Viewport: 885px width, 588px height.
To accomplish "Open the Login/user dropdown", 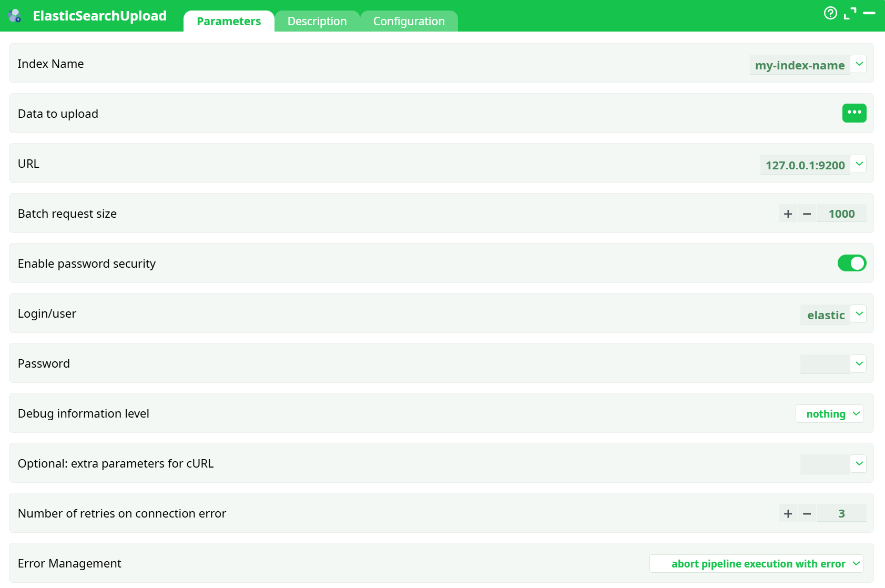I will click(x=859, y=313).
